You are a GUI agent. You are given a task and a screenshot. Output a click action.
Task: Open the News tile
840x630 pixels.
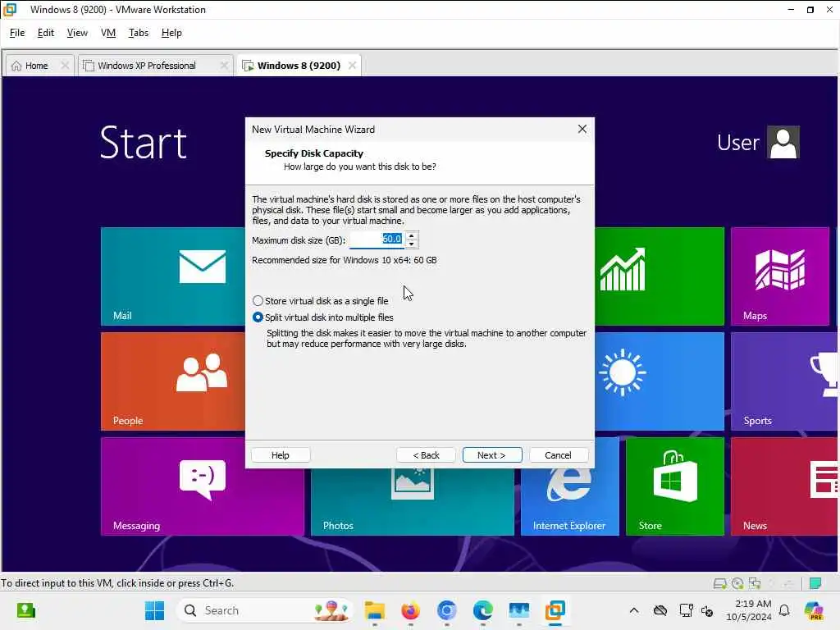click(x=783, y=486)
